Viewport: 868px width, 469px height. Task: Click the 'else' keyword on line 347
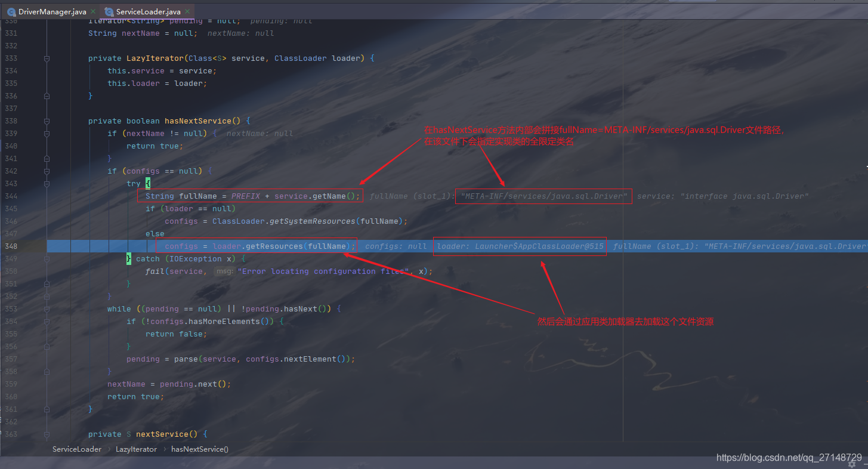coord(155,234)
